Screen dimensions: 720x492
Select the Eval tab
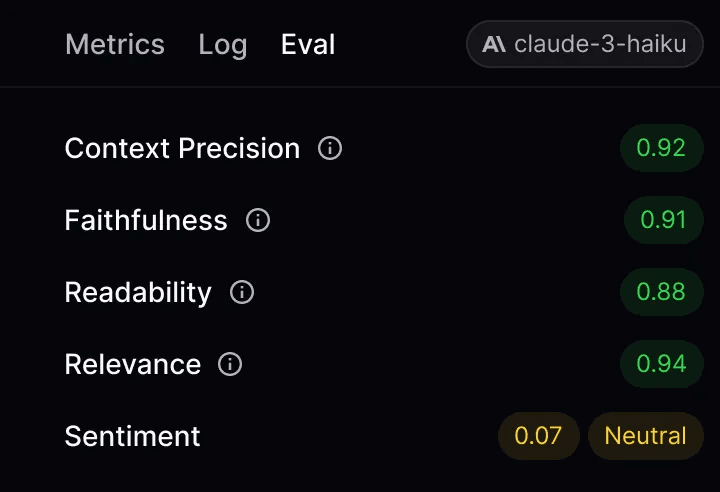click(308, 45)
